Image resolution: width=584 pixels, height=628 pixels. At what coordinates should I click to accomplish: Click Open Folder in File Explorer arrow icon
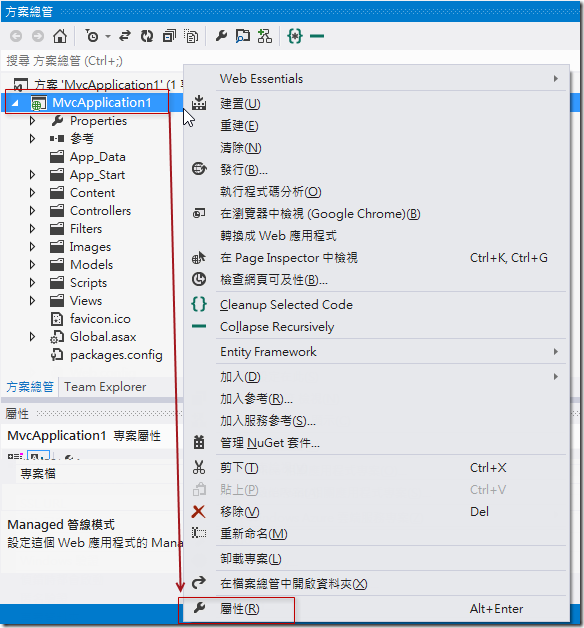(199, 583)
